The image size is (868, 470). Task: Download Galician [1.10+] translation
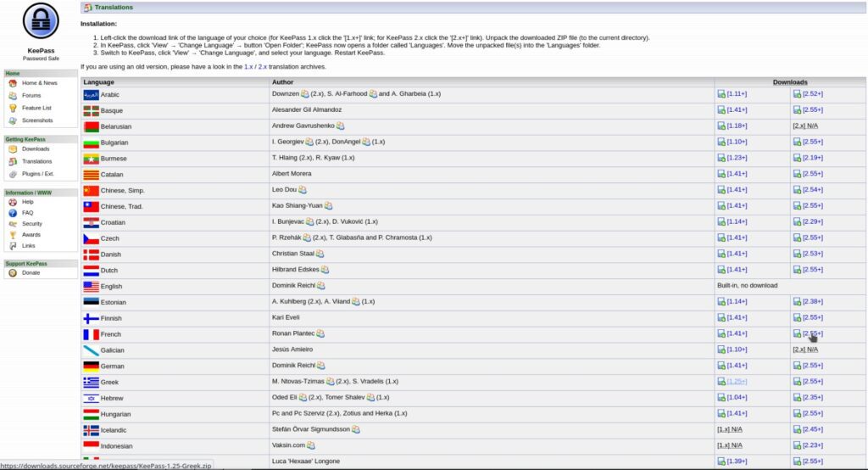(737, 350)
